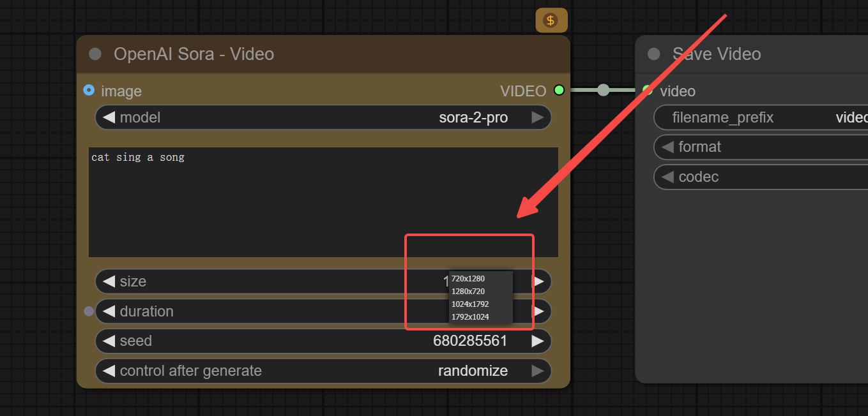
Task: Pick 1024x1792 in the size dropdown
Action: [x=470, y=304]
